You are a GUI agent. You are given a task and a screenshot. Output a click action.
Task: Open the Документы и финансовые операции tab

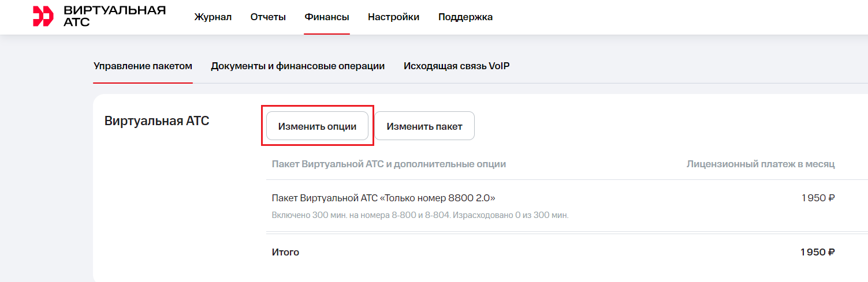tap(298, 66)
